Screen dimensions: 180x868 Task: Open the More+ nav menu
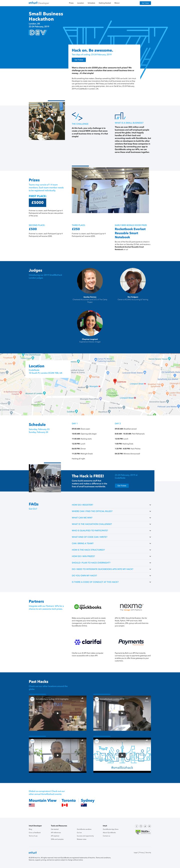tap(117, 3)
